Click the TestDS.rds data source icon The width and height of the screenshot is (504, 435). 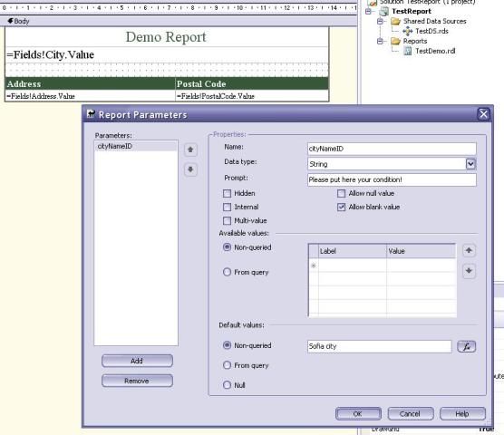[408, 31]
